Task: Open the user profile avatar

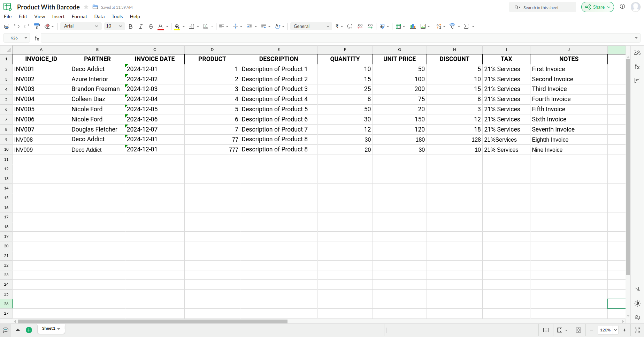Action: click(636, 7)
